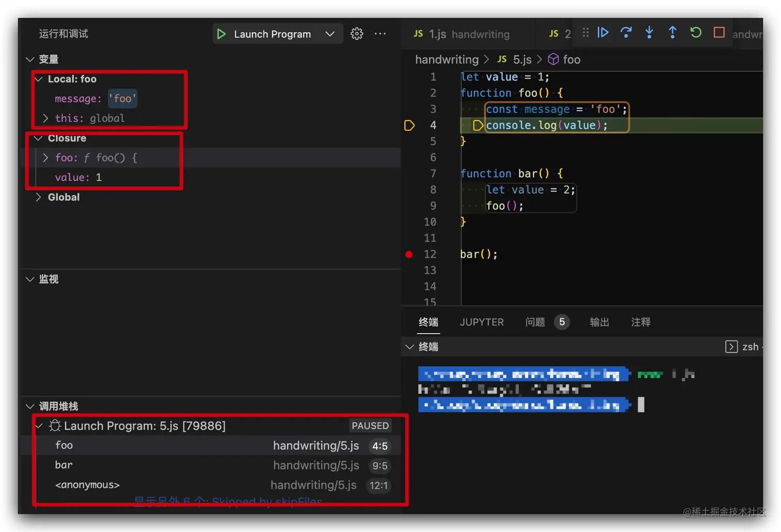Expand the Global scope
Viewport: 781px width, 532px height.
[38, 197]
